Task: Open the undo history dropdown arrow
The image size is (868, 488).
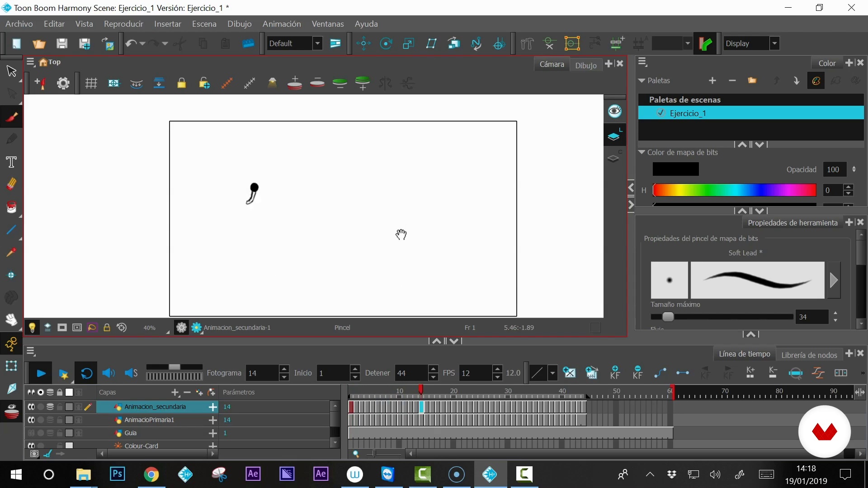Action: pos(142,43)
